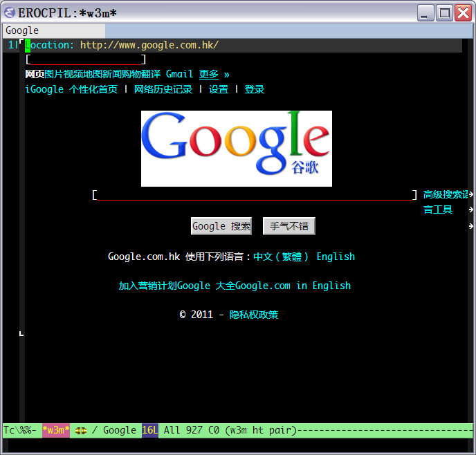Close the EROCPIL w3m window

point(463,13)
